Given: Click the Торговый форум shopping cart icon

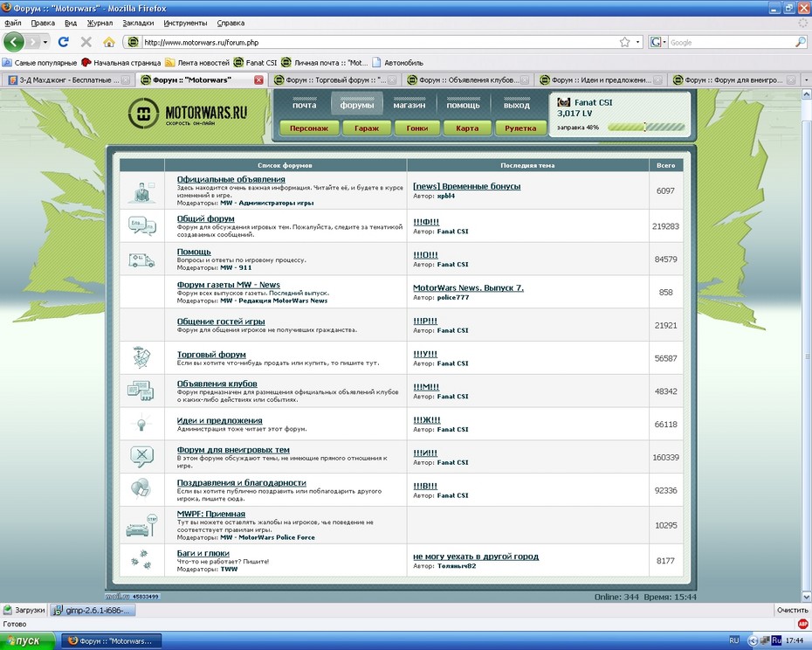Looking at the screenshot, I should click(142, 357).
